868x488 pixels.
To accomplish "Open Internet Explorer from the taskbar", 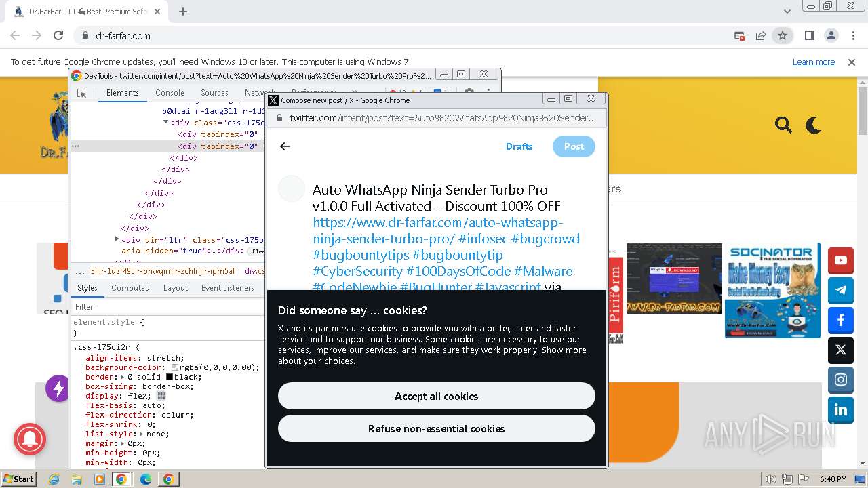I will click(54, 479).
